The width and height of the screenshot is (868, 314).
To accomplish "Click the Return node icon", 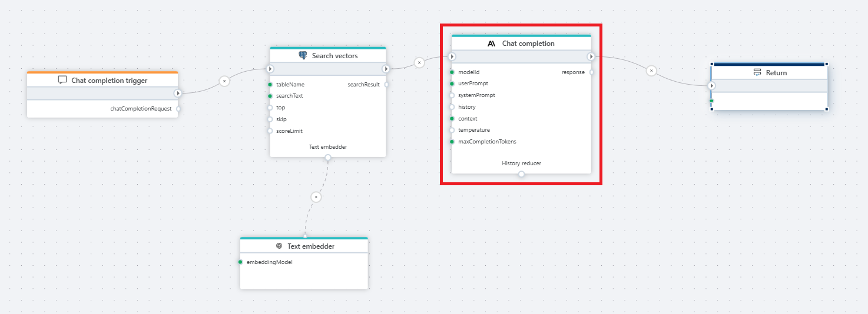I will [757, 72].
